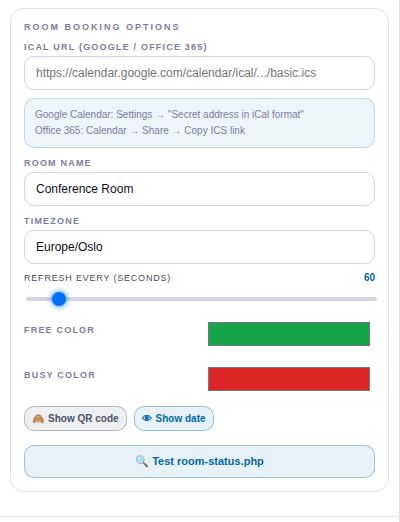Toggle the Show QR code option

tap(75, 418)
